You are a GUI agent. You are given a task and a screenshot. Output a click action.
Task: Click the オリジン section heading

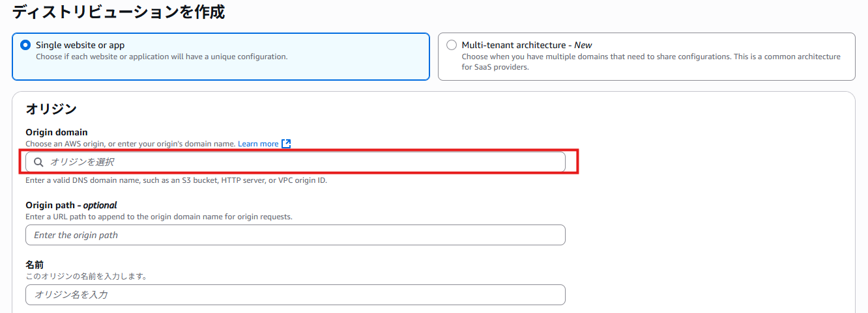51,109
